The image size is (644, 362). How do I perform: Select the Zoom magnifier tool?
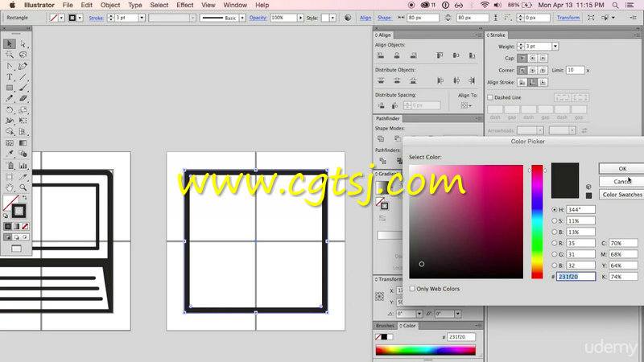click(x=23, y=187)
